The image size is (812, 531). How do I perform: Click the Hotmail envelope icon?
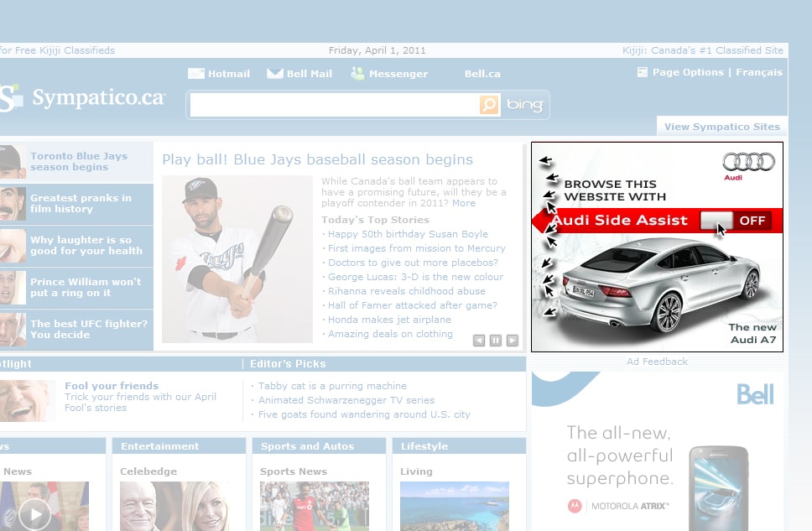pos(195,74)
